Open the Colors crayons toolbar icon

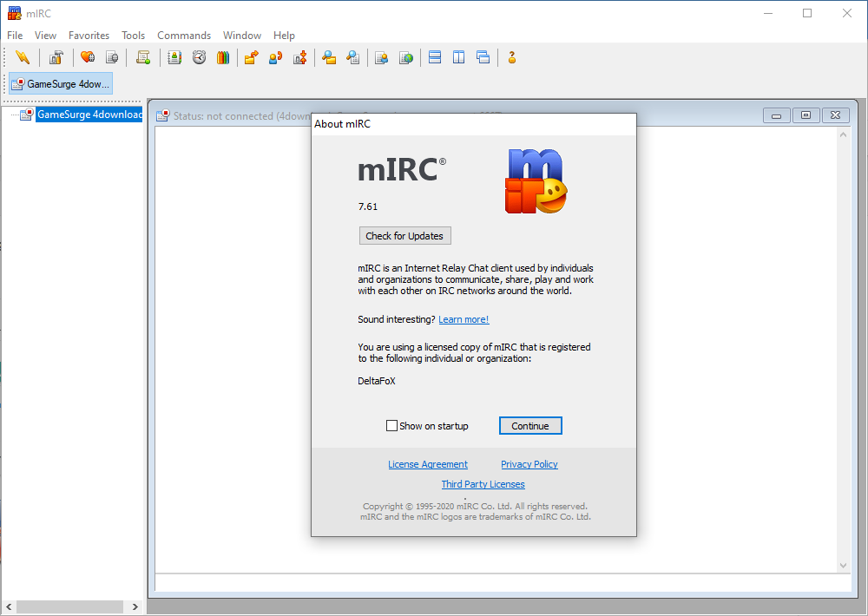[x=223, y=57]
